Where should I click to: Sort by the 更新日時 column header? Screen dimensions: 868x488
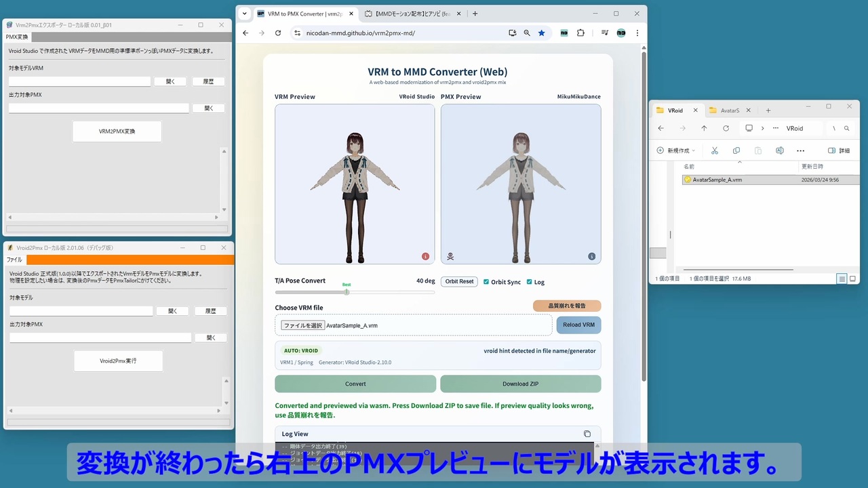812,166
